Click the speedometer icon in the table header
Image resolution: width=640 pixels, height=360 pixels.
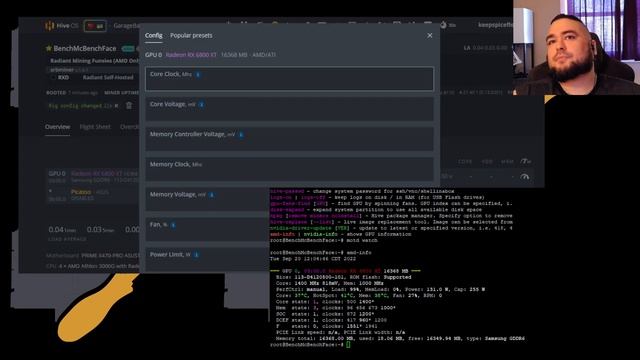coord(526,162)
